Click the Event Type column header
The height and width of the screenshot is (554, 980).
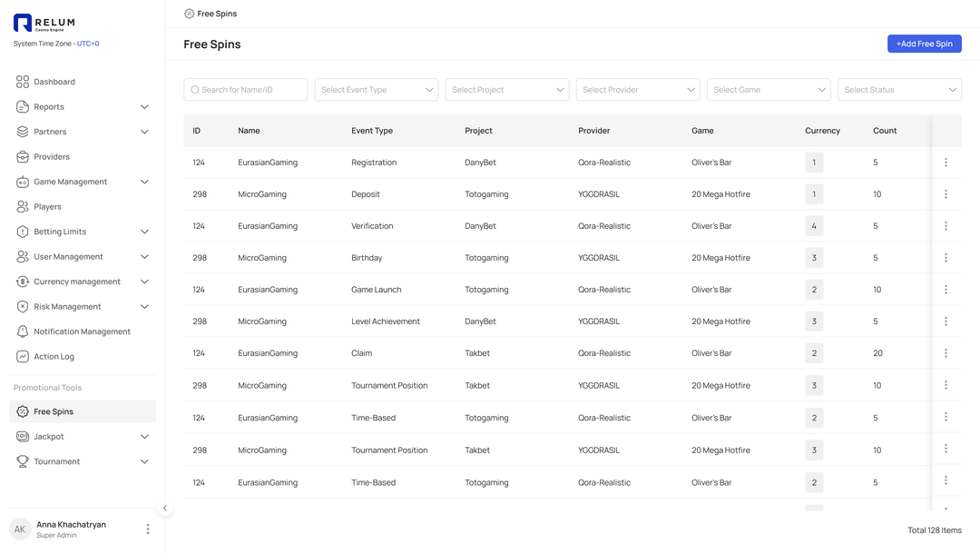point(372,131)
